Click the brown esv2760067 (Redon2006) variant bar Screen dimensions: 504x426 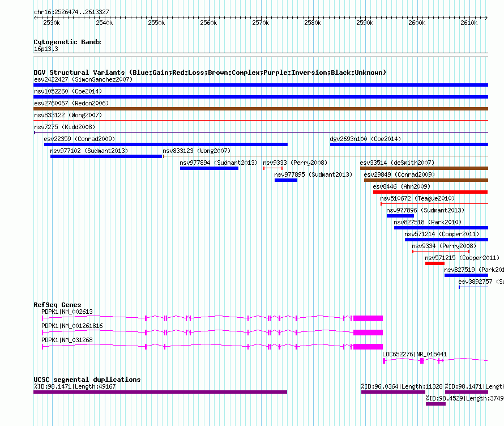tap(260, 109)
